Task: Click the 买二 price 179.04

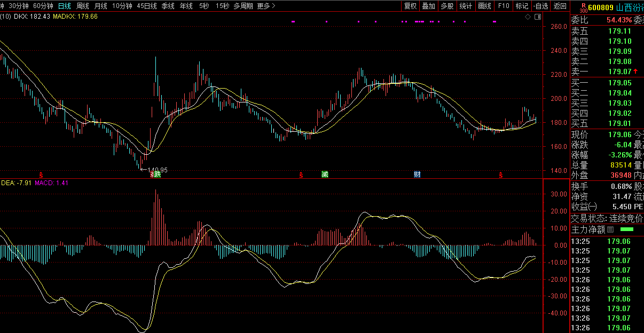Action: [619, 93]
